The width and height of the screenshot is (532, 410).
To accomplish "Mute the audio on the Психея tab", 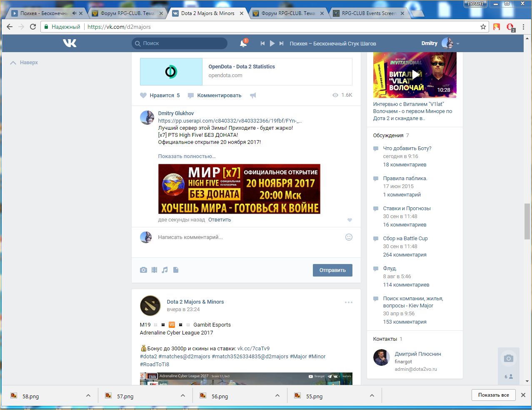I will tap(74, 13).
